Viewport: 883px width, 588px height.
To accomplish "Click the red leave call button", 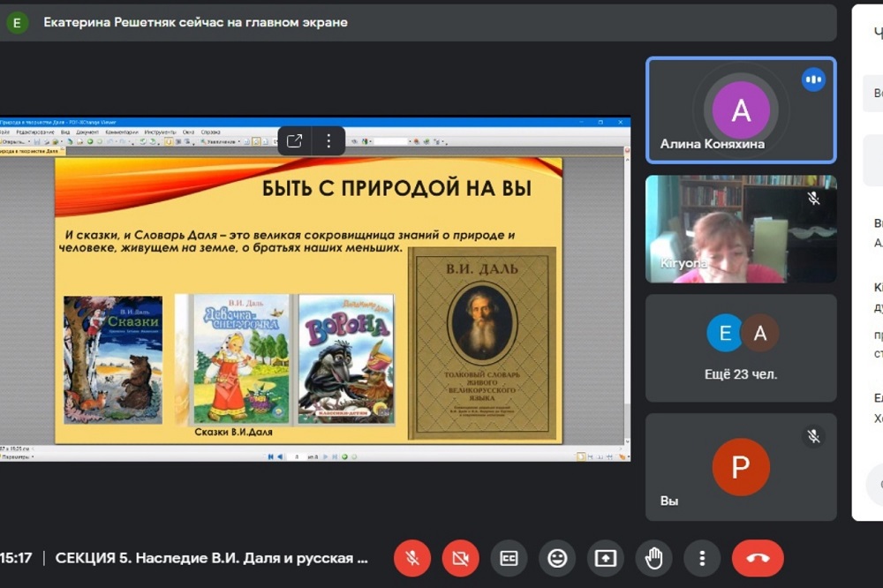I will pos(757,558).
